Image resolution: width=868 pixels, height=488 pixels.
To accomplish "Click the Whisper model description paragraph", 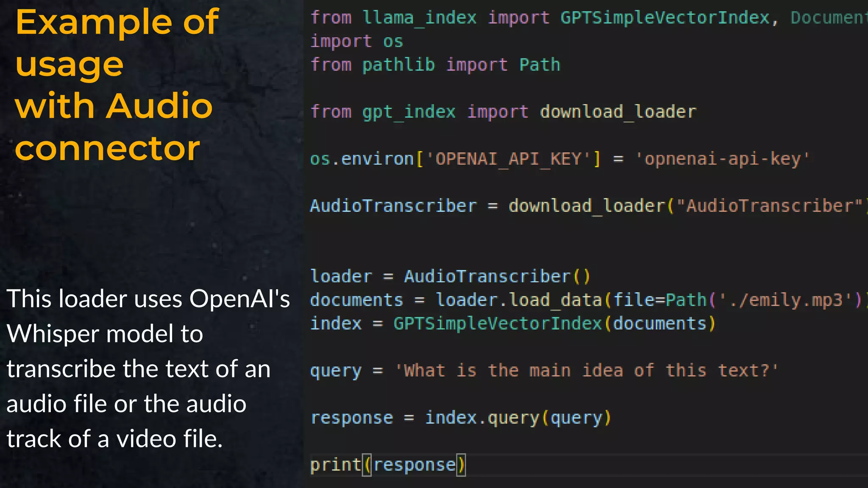I will [148, 369].
